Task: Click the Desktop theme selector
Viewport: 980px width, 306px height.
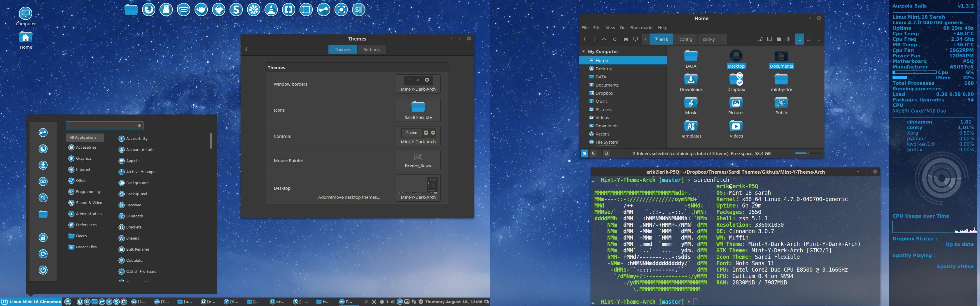Action: click(x=418, y=188)
